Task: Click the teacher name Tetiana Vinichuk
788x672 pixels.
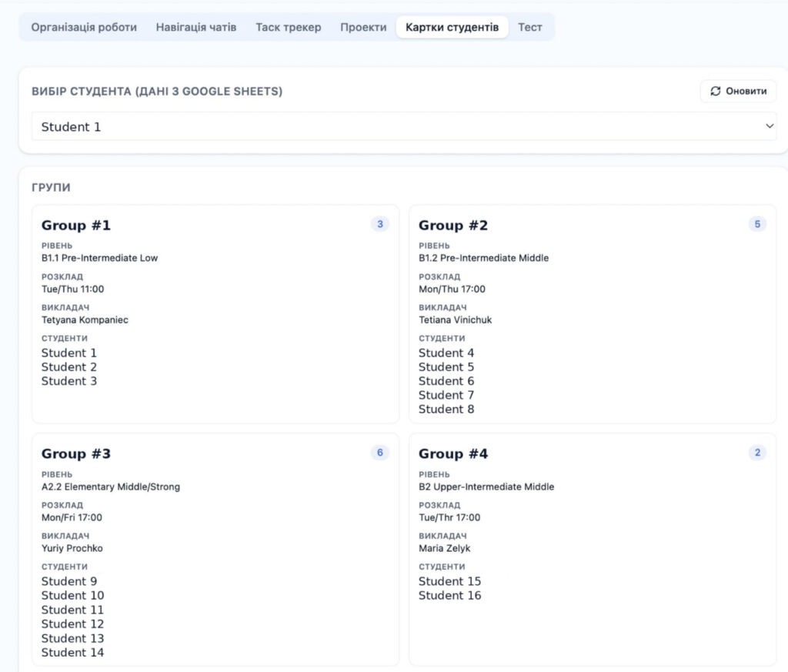Action: pos(456,319)
